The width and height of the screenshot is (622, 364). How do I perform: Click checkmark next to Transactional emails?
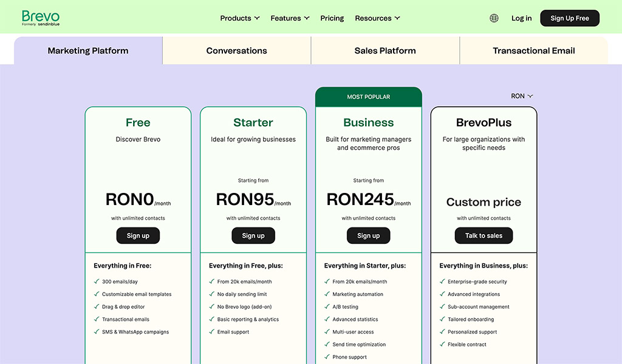(x=97, y=319)
